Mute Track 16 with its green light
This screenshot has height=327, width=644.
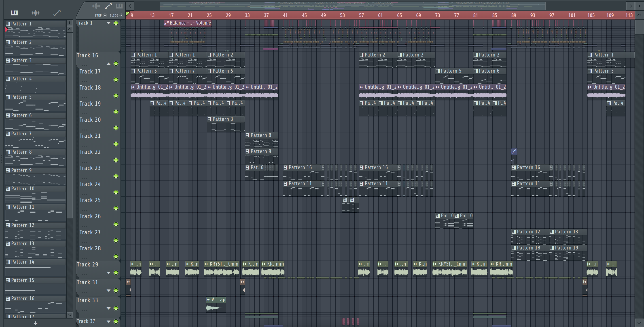[116, 64]
